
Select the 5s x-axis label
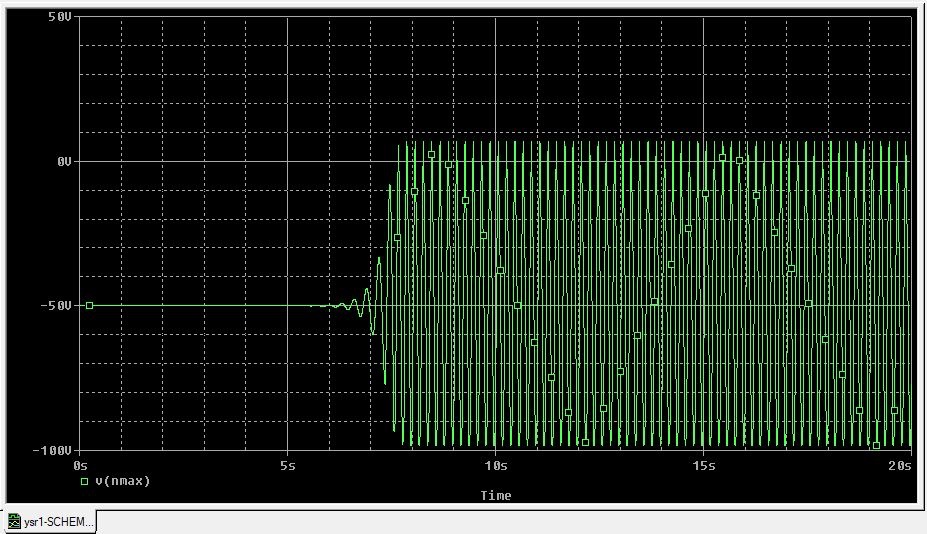[288, 466]
